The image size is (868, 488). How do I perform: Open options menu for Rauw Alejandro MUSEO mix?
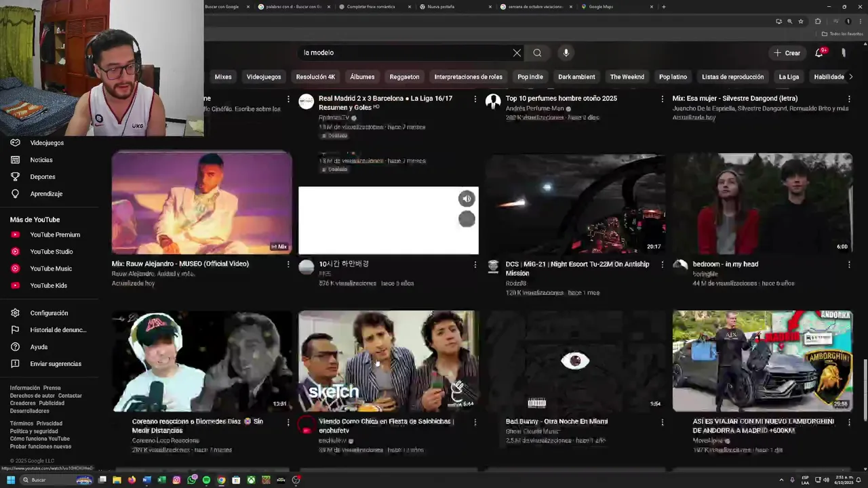[x=288, y=264]
